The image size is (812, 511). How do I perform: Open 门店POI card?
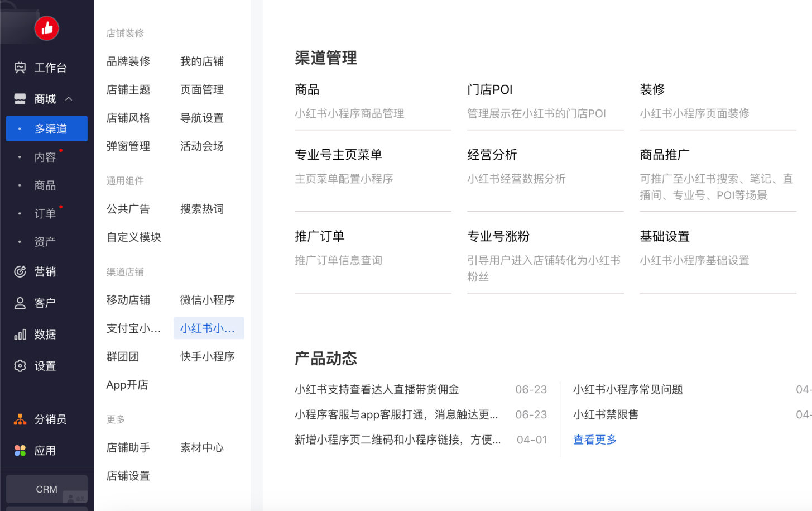click(x=545, y=101)
